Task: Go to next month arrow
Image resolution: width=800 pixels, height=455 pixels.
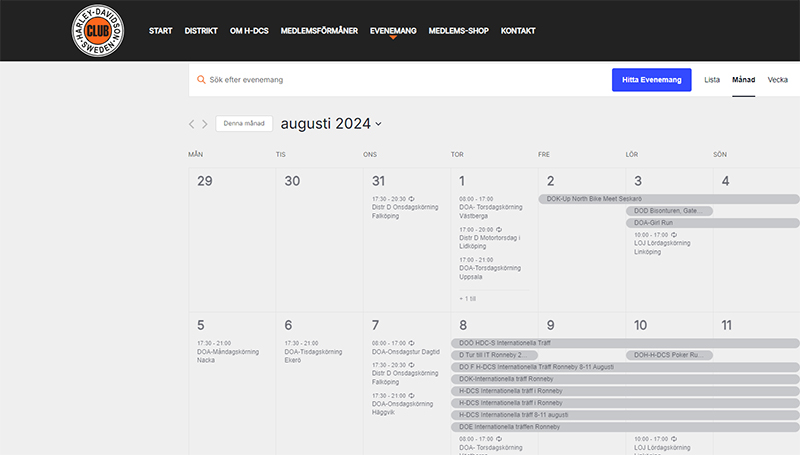Action: (x=205, y=124)
